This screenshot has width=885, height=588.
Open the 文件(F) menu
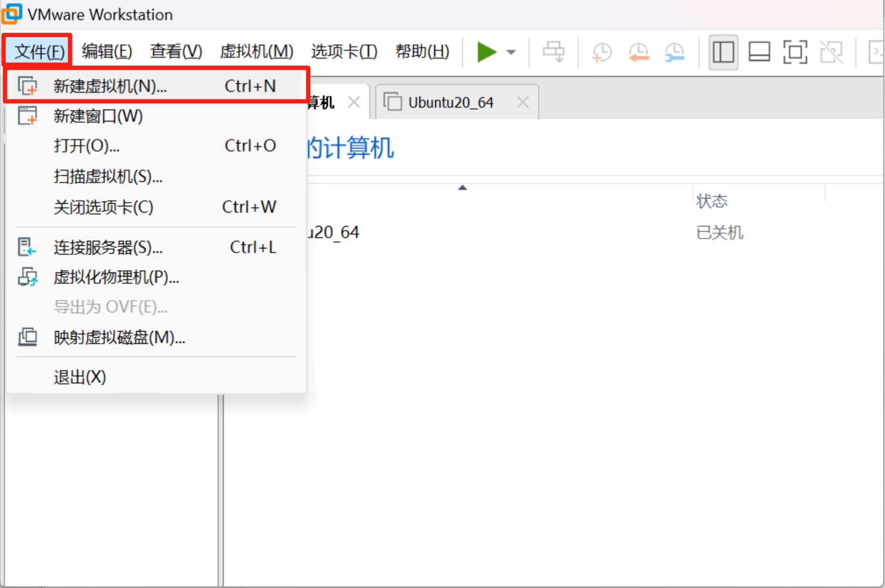[x=39, y=51]
